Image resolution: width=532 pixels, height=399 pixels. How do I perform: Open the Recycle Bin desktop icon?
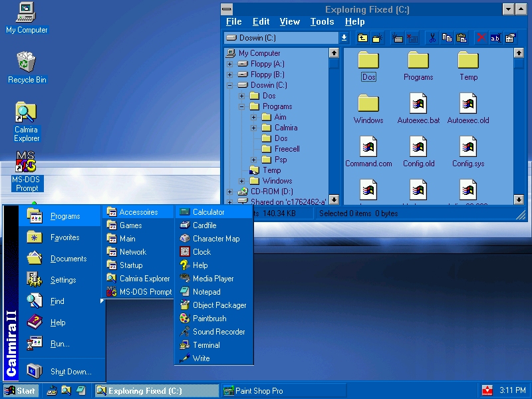27,63
